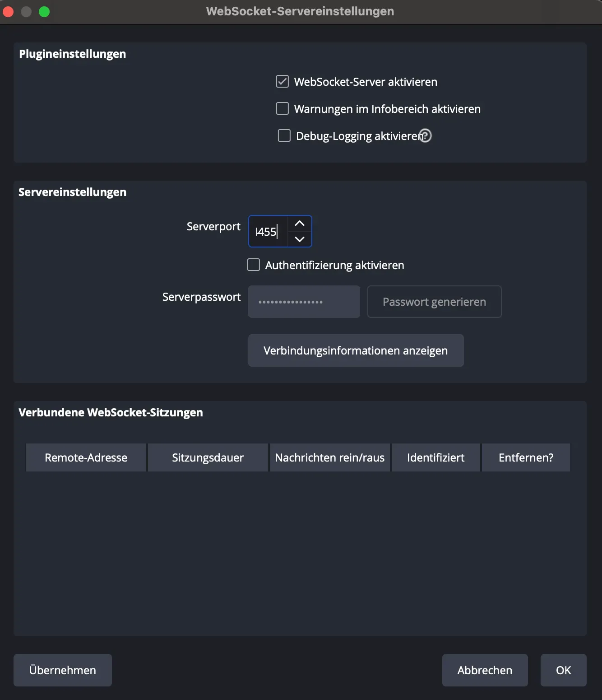Select the Sitzungsdauer column header

click(x=207, y=457)
